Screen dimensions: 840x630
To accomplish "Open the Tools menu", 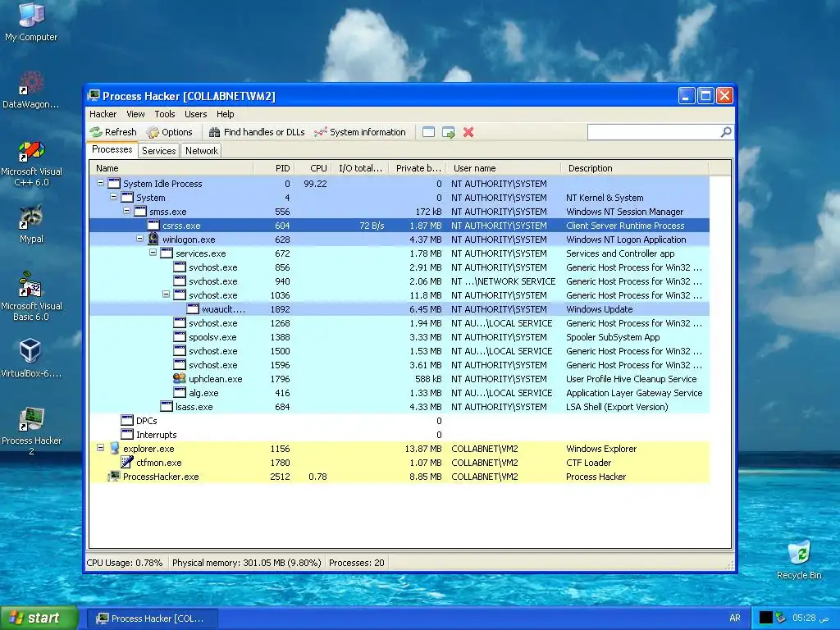I will pyautogui.click(x=164, y=114).
